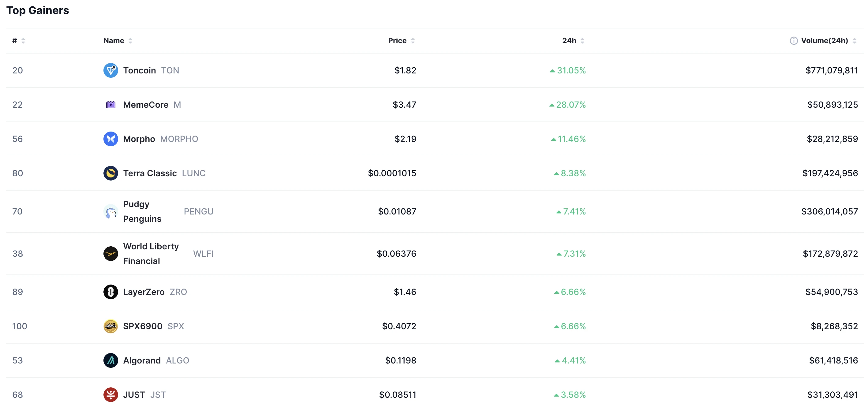Click the World Liberty Financial logo
Screen dimensions: 868x410
coord(110,254)
